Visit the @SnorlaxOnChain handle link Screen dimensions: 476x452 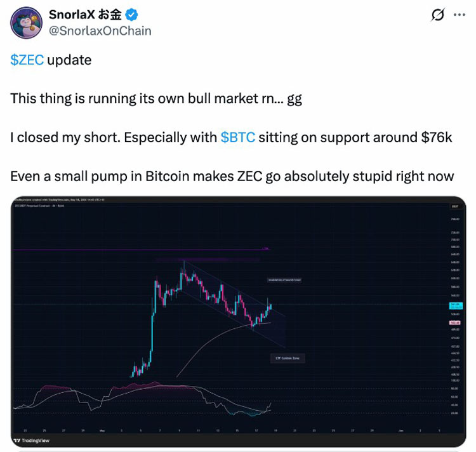click(100, 31)
